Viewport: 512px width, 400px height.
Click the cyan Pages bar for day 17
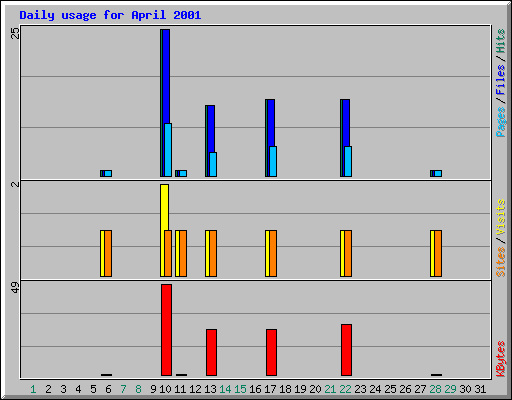[x=273, y=161]
